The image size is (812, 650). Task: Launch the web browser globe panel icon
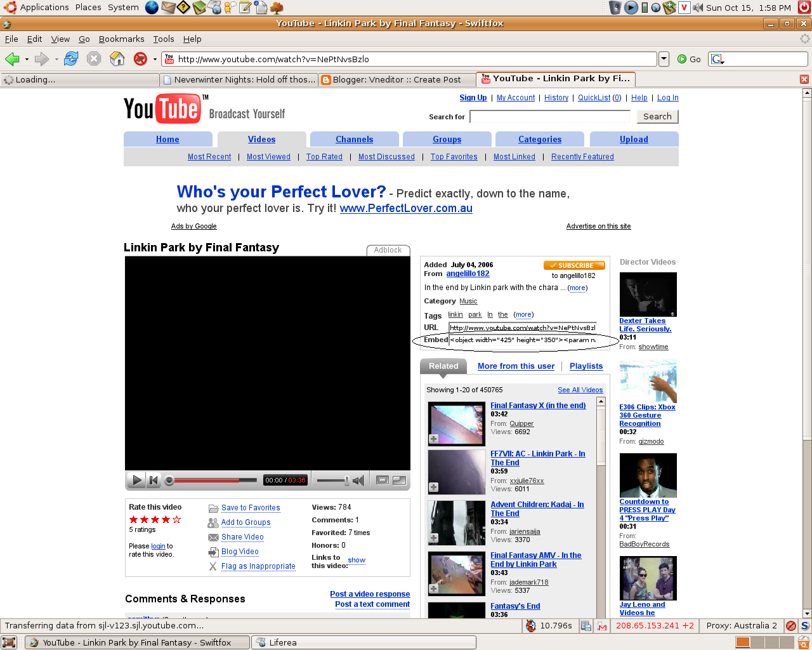(152, 8)
